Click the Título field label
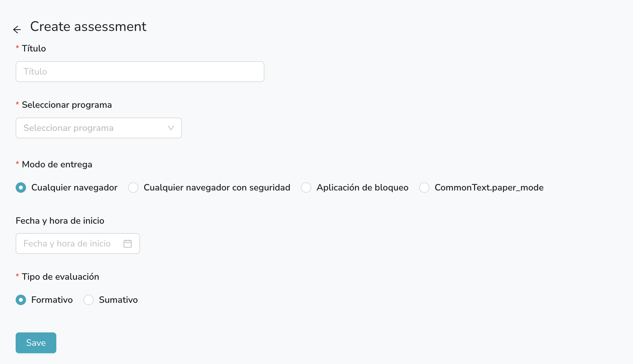The height and width of the screenshot is (364, 633). pos(34,49)
